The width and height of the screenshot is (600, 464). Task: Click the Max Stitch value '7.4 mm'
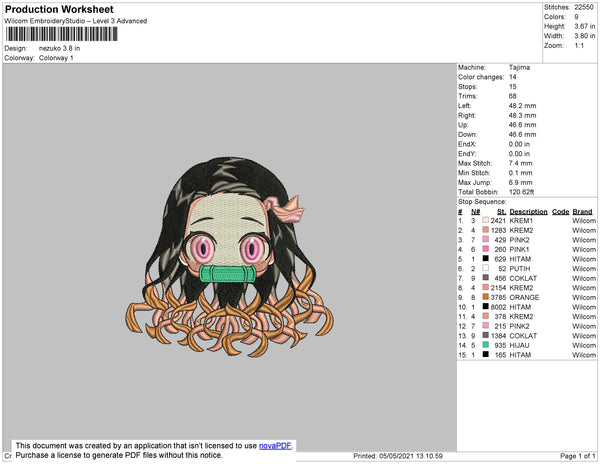[520, 163]
